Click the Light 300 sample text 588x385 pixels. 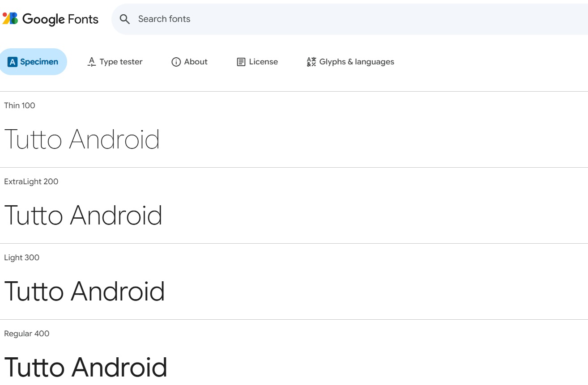(85, 291)
